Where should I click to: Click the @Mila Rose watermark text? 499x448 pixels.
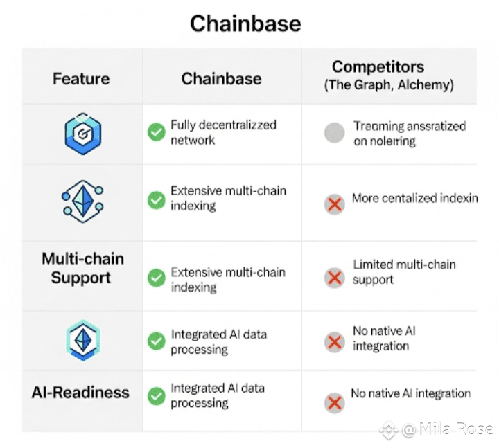click(448, 429)
